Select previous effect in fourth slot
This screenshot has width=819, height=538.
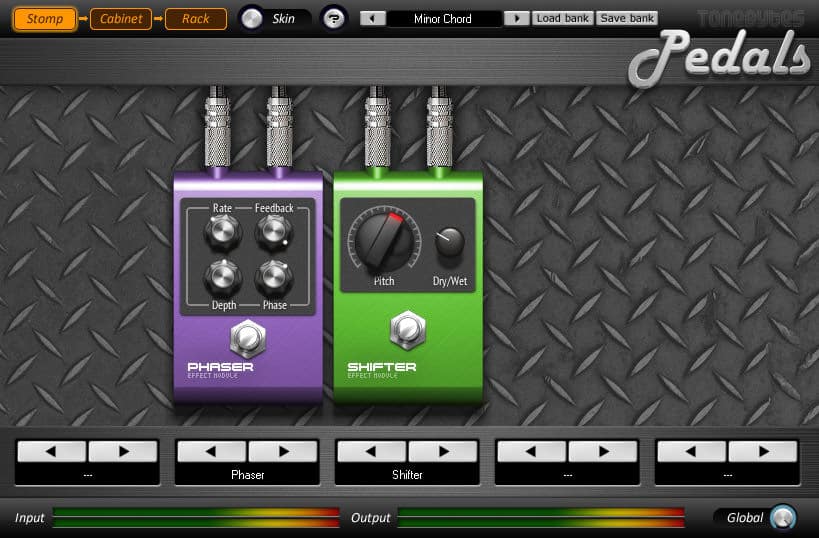[531, 451]
